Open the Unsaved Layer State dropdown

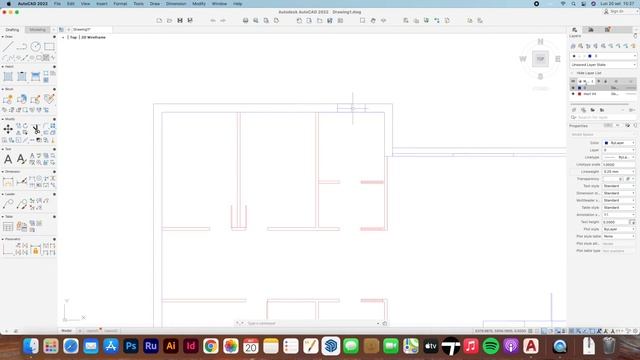coord(603,65)
